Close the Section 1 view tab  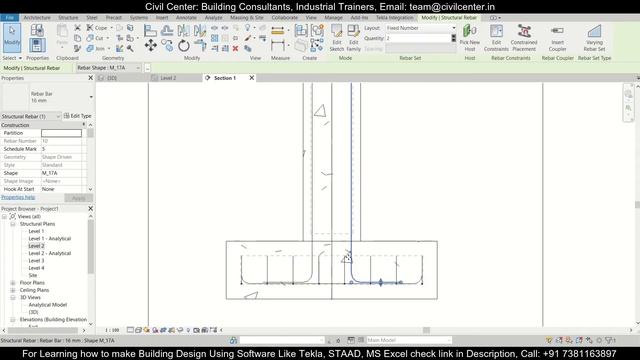[x=252, y=78]
